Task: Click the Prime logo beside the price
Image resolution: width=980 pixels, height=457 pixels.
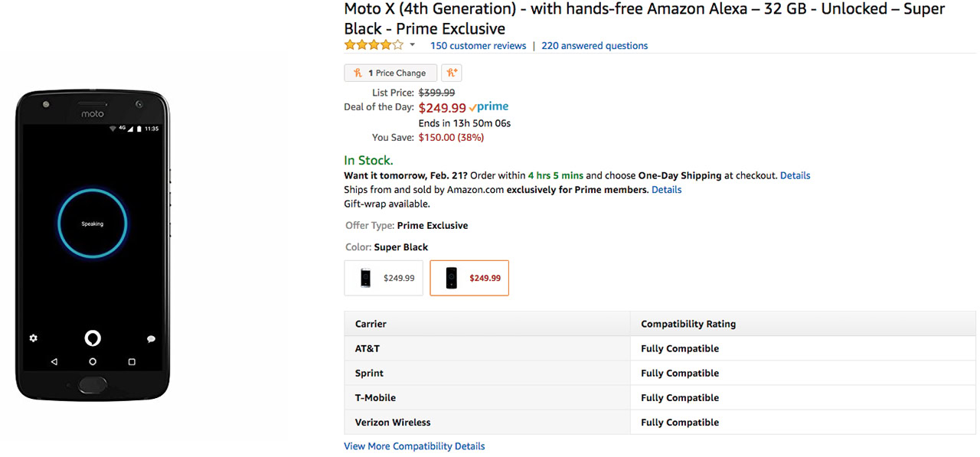Action: point(488,107)
